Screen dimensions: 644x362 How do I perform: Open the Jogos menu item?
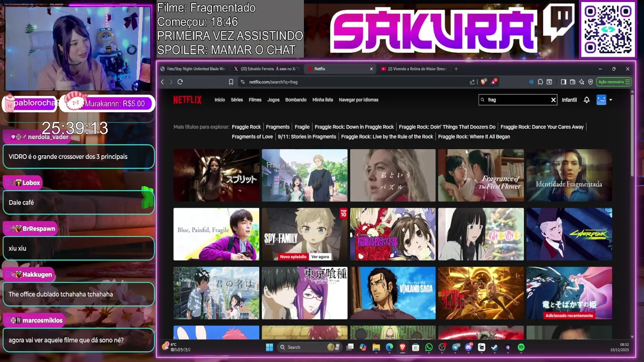pyautogui.click(x=273, y=100)
